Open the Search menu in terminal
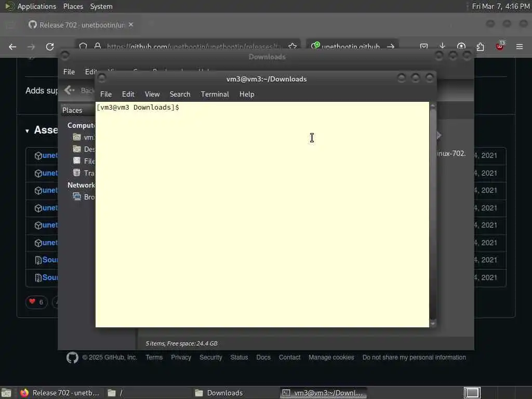This screenshot has height=399, width=532. pyautogui.click(x=180, y=95)
